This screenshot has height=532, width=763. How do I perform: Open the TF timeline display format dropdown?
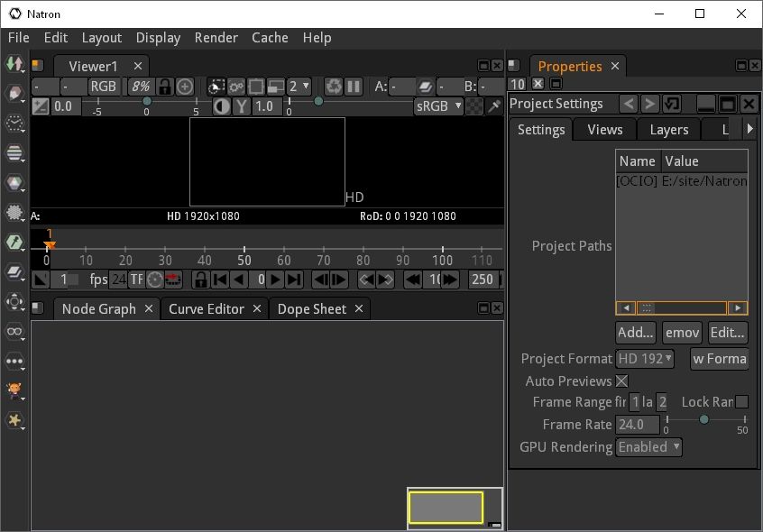click(136, 280)
